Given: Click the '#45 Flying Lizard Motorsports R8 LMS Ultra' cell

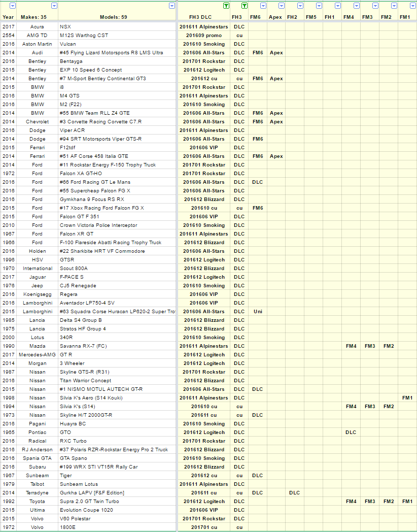Looking at the screenshot, I should click(x=117, y=53).
